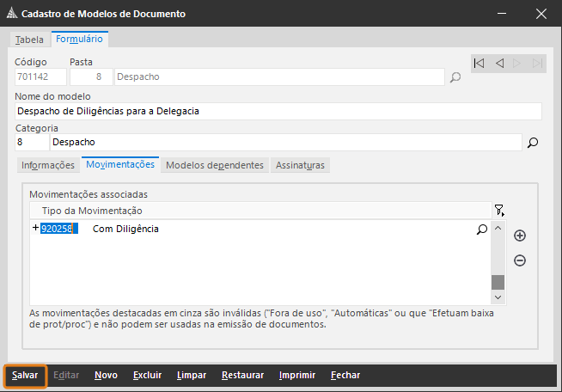Screen dimensions: 562x392
Task: Minimize the Cadastro de Modelos window
Action: (502, 14)
